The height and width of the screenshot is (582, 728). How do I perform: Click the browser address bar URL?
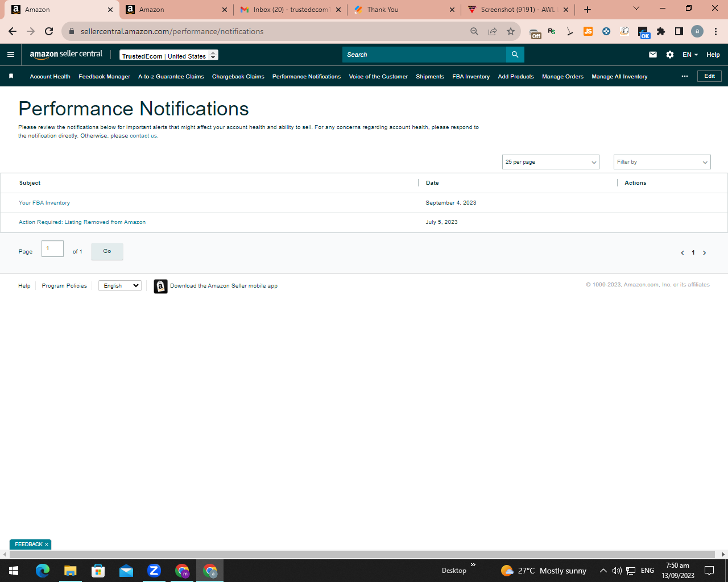[x=172, y=31]
